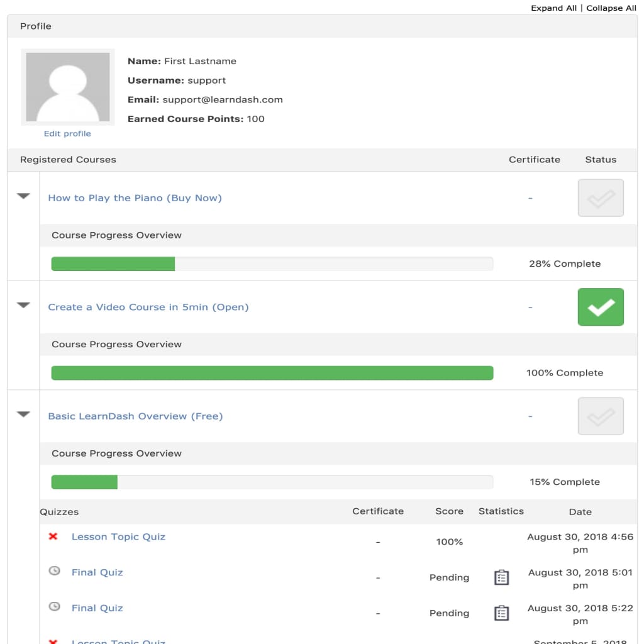Open Basic LearnDash Overview (Free) course
The width and height of the screenshot is (644, 644).
(x=135, y=416)
